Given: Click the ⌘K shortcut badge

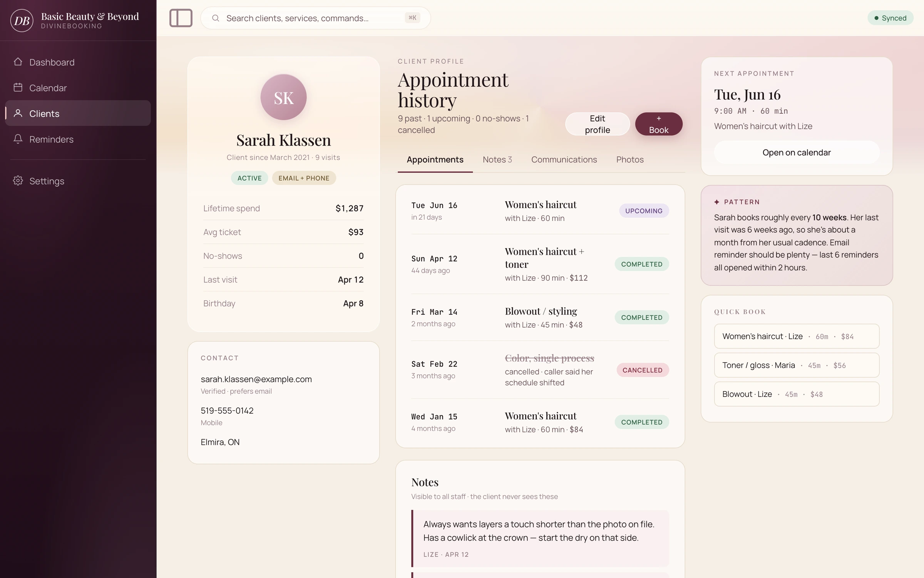Looking at the screenshot, I should (412, 18).
